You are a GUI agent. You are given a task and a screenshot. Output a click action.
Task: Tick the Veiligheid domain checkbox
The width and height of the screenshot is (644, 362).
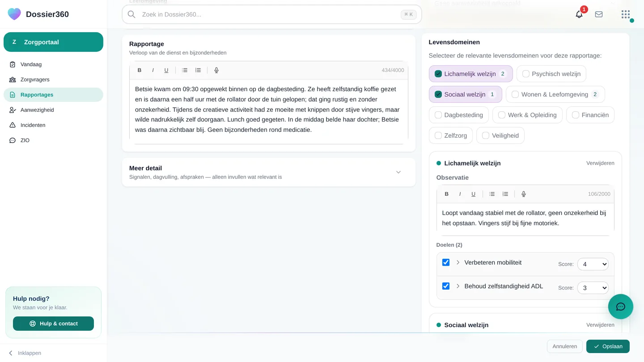486,135
